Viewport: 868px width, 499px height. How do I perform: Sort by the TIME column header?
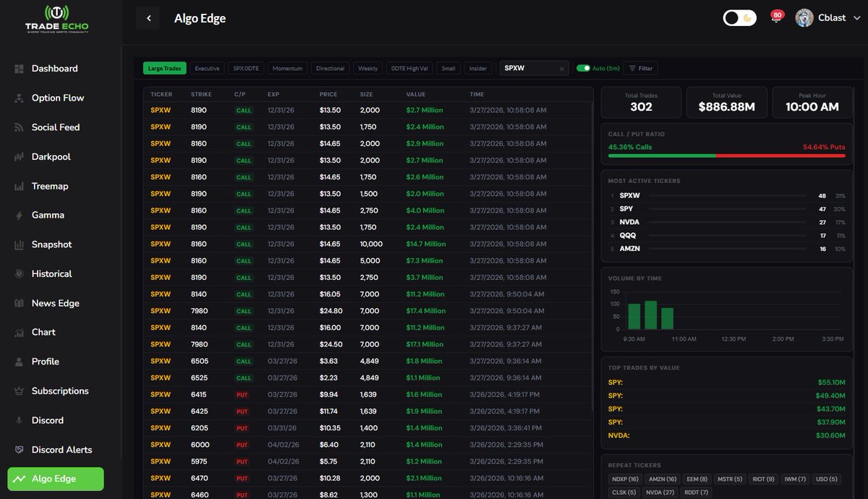[477, 95]
